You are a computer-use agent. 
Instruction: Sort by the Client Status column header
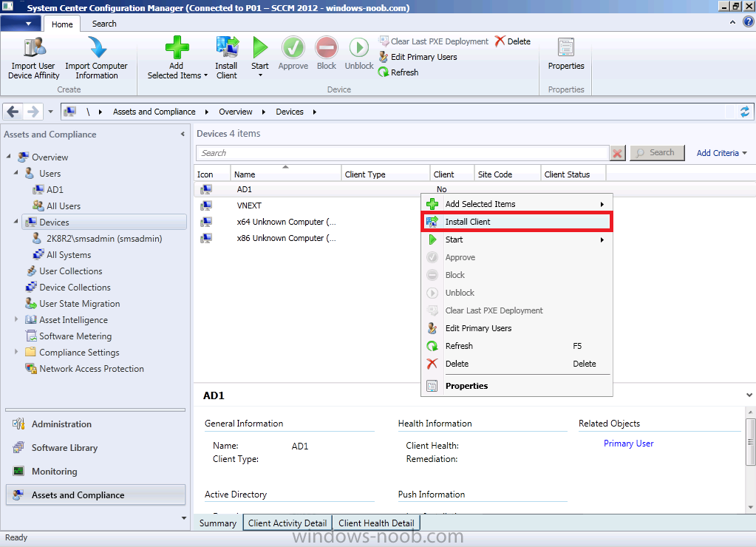point(573,174)
